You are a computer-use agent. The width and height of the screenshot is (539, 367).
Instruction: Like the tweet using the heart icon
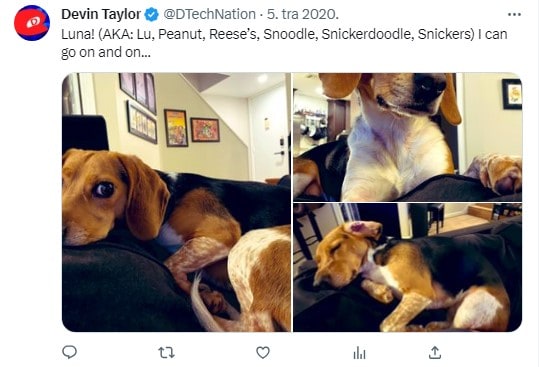tap(263, 353)
